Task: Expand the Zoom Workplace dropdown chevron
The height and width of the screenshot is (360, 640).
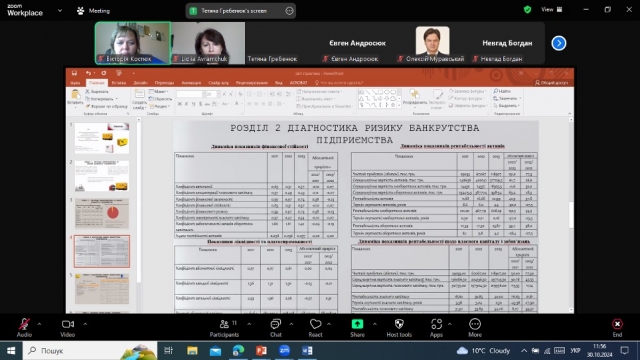Action: [x=60, y=11]
